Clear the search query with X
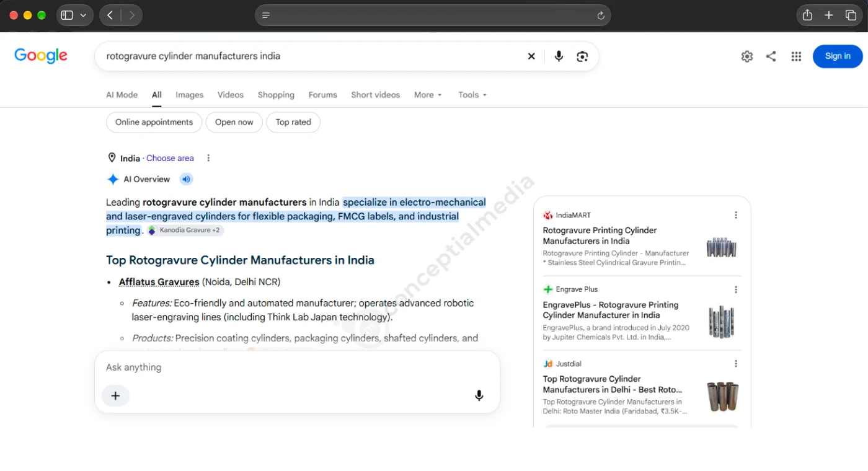The image size is (868, 471). coord(531,56)
